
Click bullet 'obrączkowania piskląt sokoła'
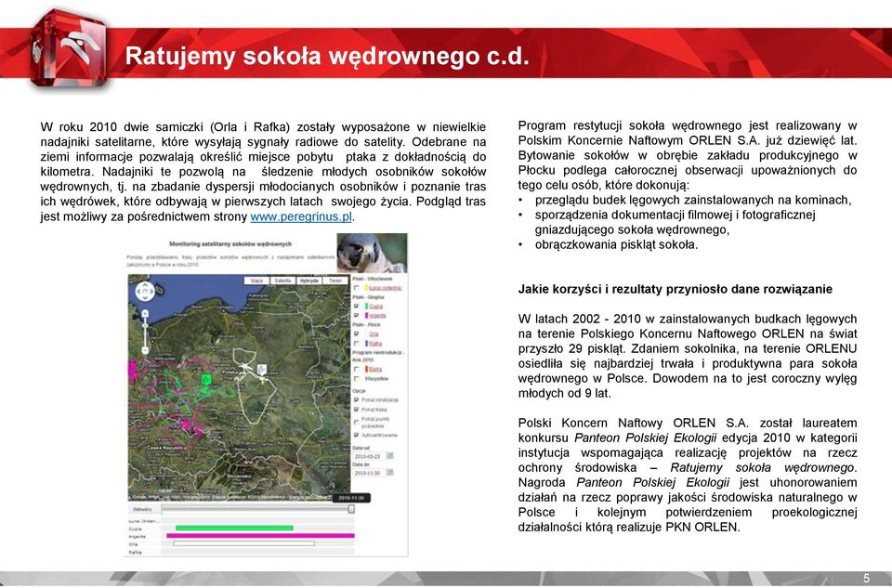pos(616,245)
